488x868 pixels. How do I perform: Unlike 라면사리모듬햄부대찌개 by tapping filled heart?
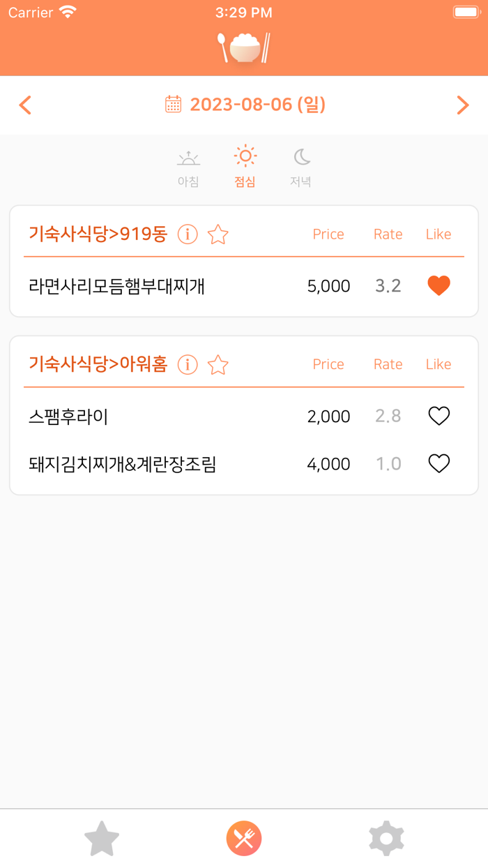[x=438, y=285]
